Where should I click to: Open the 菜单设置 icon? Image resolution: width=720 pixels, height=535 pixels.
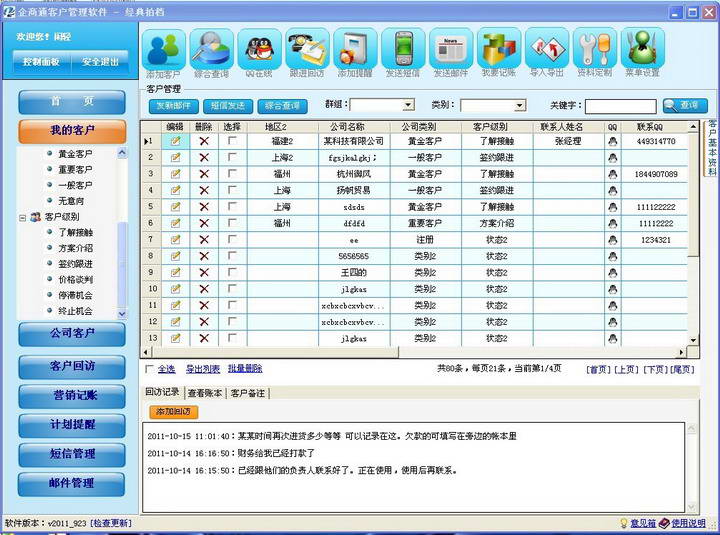coord(642,49)
